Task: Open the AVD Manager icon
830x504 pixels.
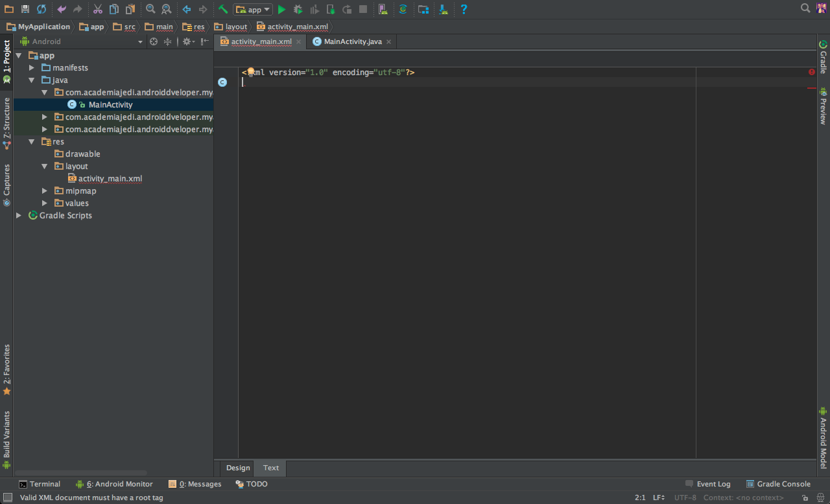Action: point(383,10)
